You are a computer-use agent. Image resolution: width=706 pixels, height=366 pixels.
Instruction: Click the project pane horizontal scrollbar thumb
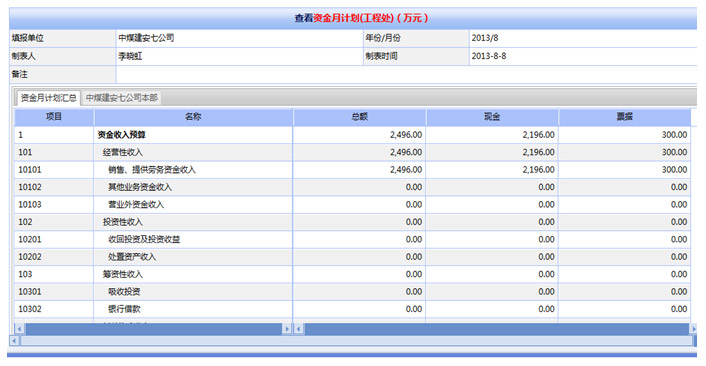pyautogui.click(x=154, y=329)
